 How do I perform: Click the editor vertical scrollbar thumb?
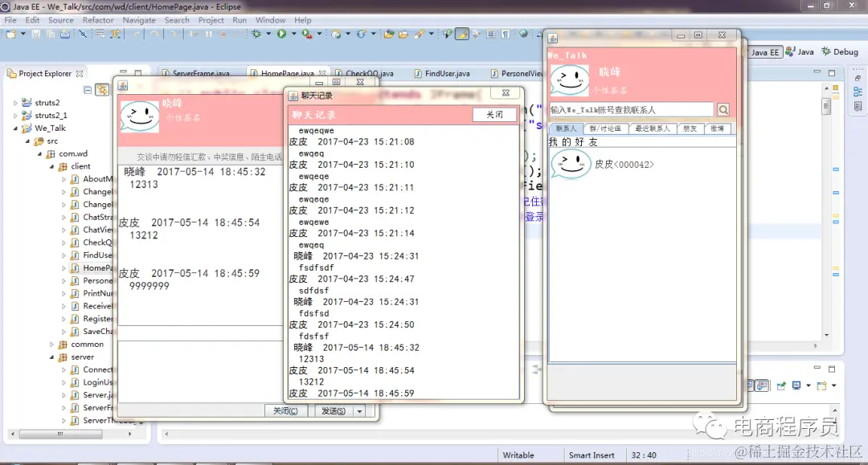tap(826, 106)
